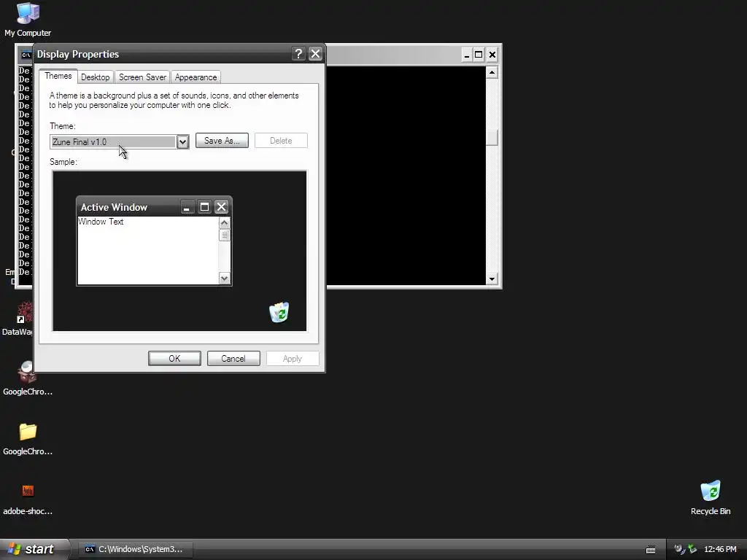Select the adobe-shoc... desktop icon
Viewport: 747px width, 560px height.
[28, 499]
